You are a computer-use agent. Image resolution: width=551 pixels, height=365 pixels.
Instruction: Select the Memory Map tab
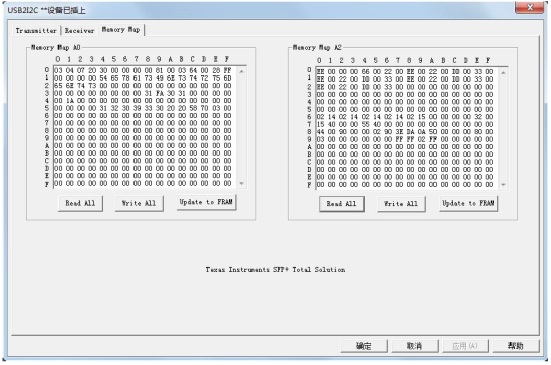(x=121, y=30)
